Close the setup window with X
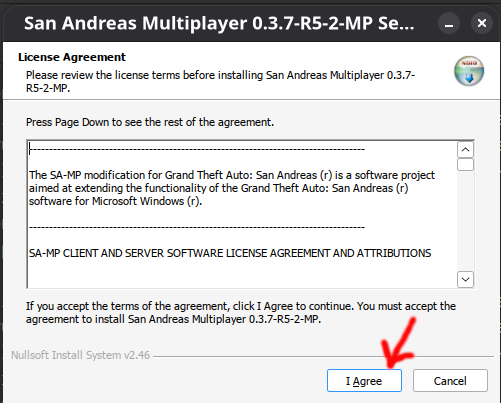501x403 pixels. tap(482, 23)
